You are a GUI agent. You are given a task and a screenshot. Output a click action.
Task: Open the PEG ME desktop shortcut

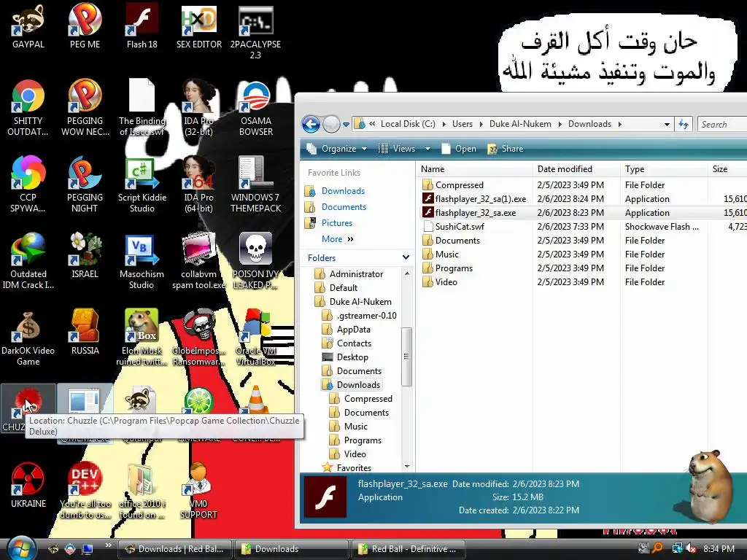[x=85, y=27]
